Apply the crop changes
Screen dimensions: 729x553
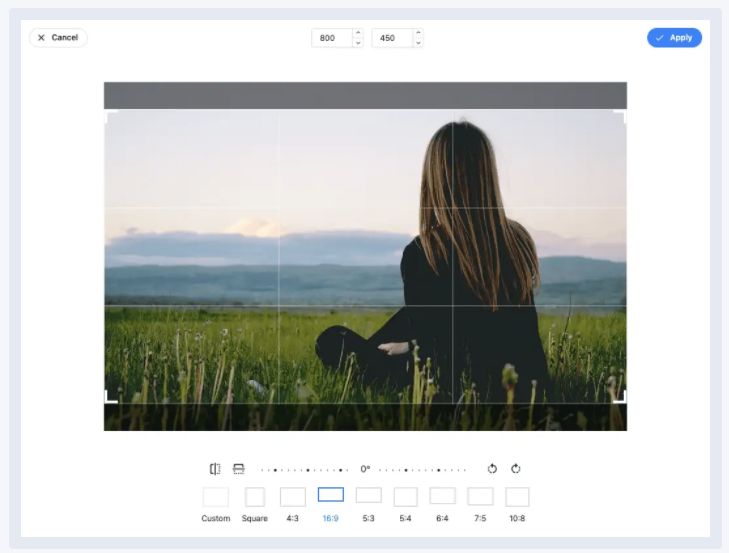[674, 38]
